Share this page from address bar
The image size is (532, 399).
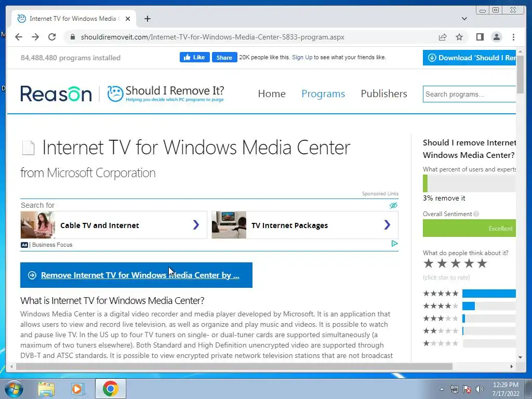443,37
